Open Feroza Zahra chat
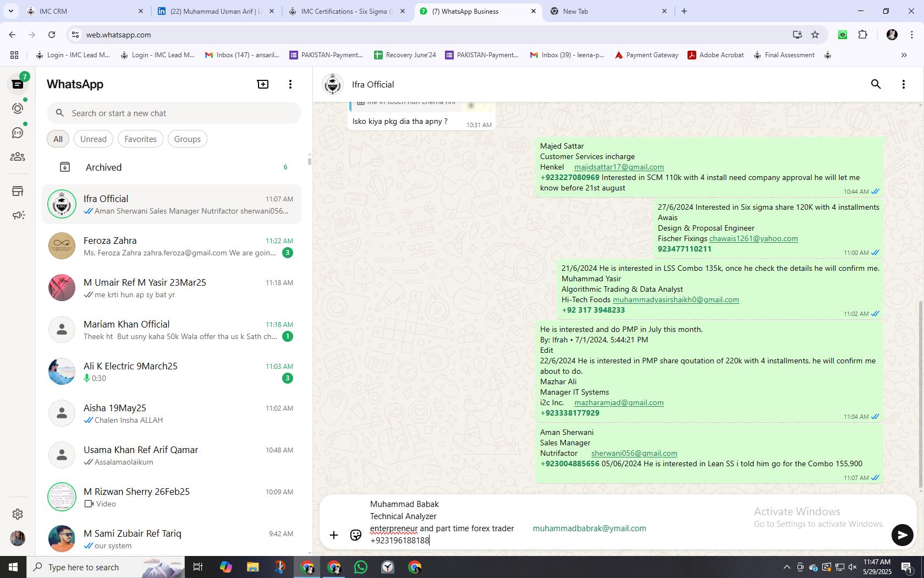This screenshot has width=924, height=578. (172, 246)
